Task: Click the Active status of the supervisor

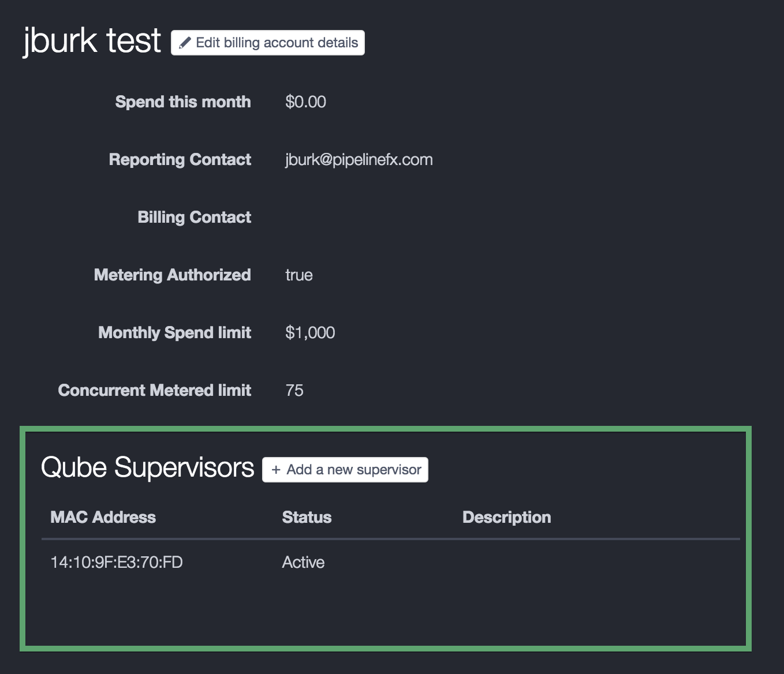Action: 303,562
